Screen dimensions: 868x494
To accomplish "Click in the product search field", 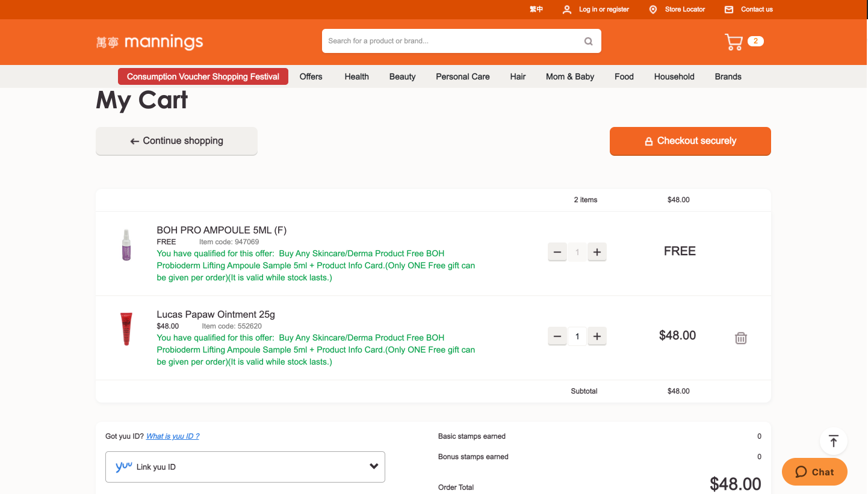I will (451, 41).
